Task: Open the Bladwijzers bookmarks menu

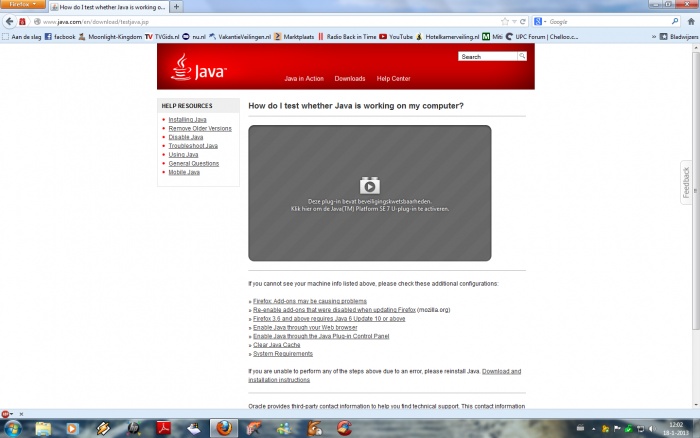Action: (679, 37)
